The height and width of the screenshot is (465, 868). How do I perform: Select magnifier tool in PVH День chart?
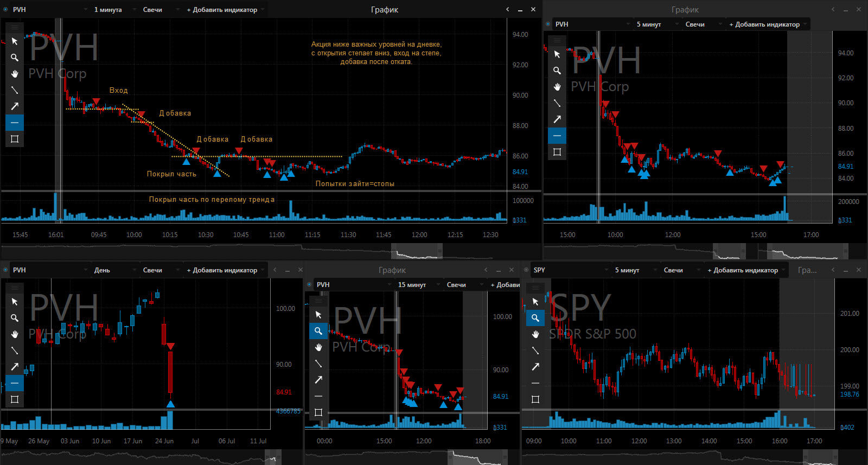(15, 318)
